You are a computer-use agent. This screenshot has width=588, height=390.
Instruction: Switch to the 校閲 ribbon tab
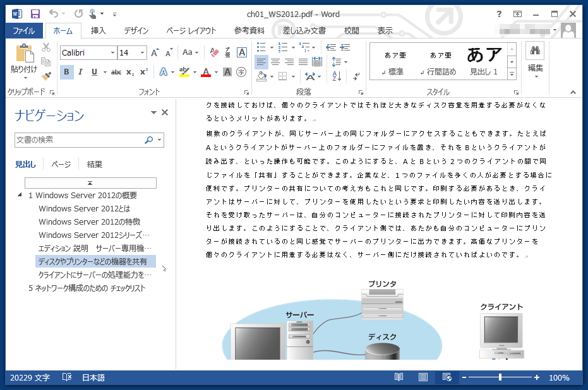pos(351,31)
